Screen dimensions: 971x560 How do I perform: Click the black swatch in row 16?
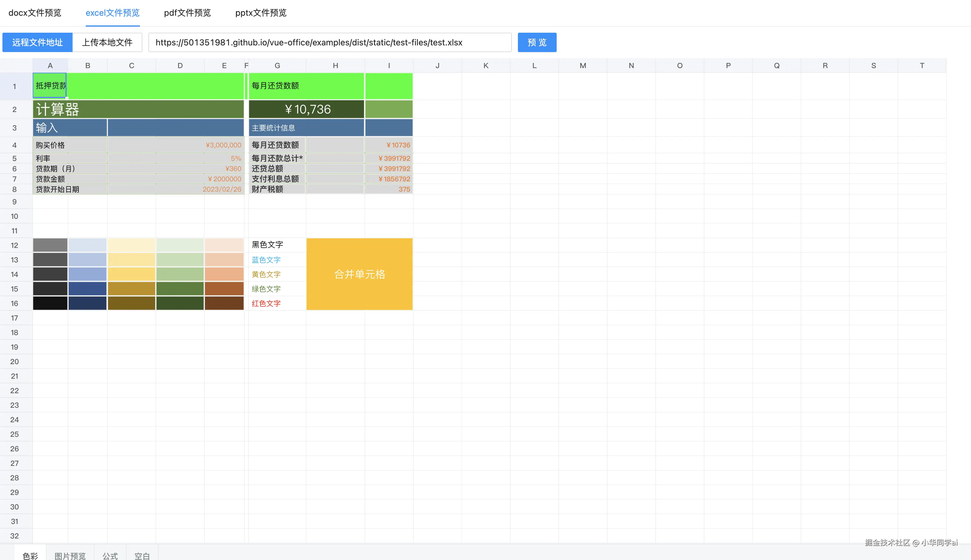pos(50,303)
